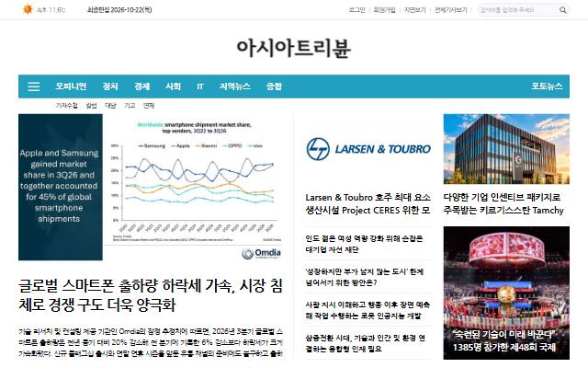Image resolution: width=588 pixels, height=368 pixels.
Task: Open the 오피니언 menu
Action: point(71,86)
